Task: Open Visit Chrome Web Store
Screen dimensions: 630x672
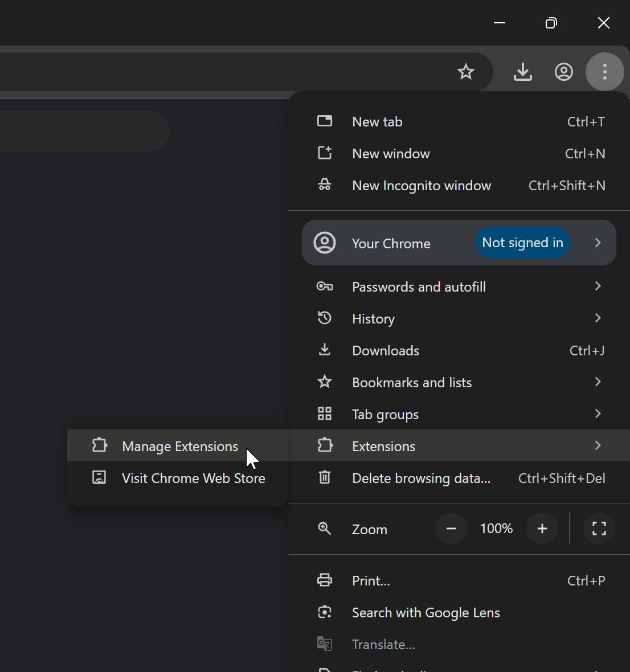Action: click(x=193, y=478)
